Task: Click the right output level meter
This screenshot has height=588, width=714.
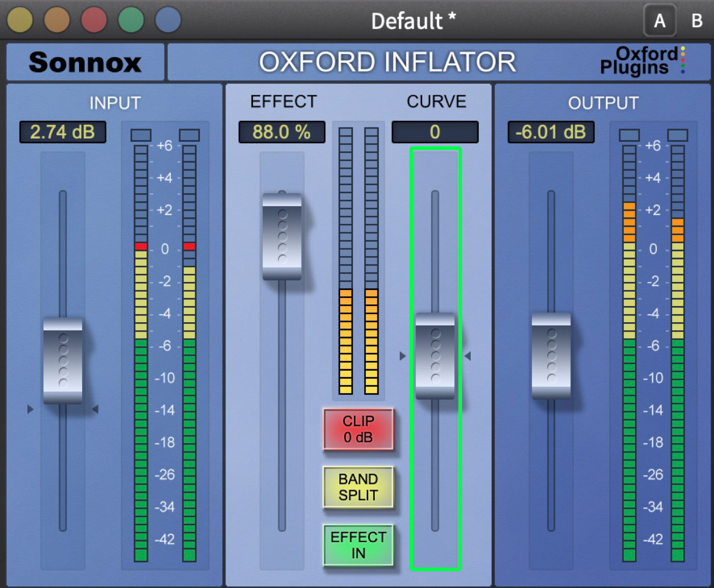Action: 678,353
